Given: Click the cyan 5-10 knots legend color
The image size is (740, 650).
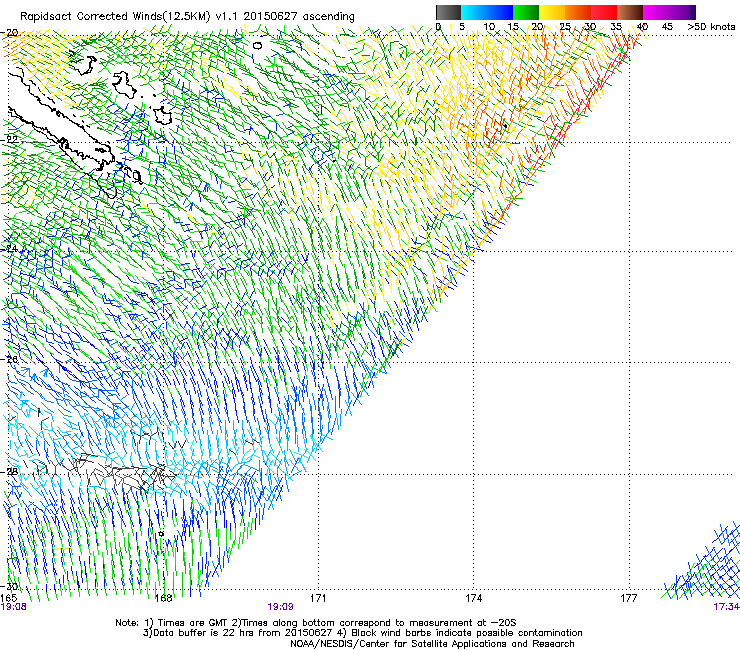Looking at the screenshot, I should 474,12.
